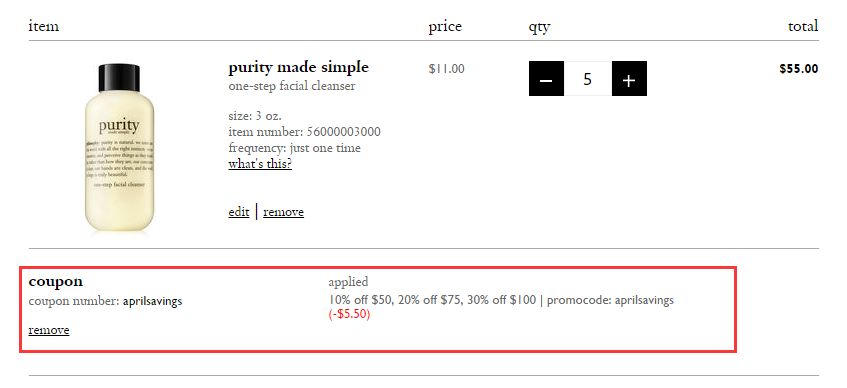Remove the facial cleanser from the cart
The height and width of the screenshot is (388, 847).
[284, 212]
